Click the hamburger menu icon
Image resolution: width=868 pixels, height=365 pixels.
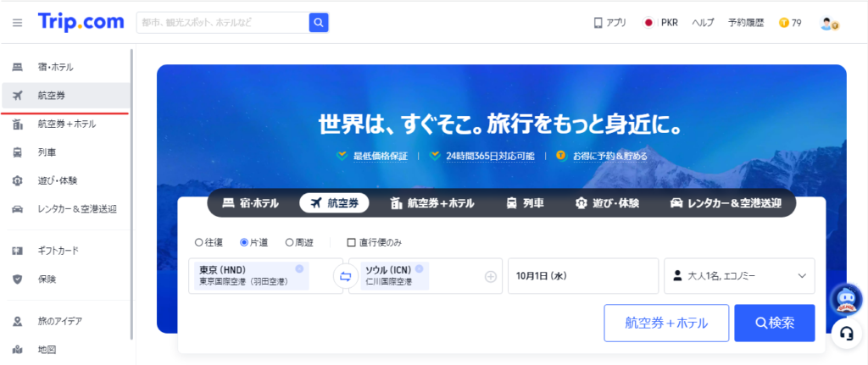[x=17, y=23]
